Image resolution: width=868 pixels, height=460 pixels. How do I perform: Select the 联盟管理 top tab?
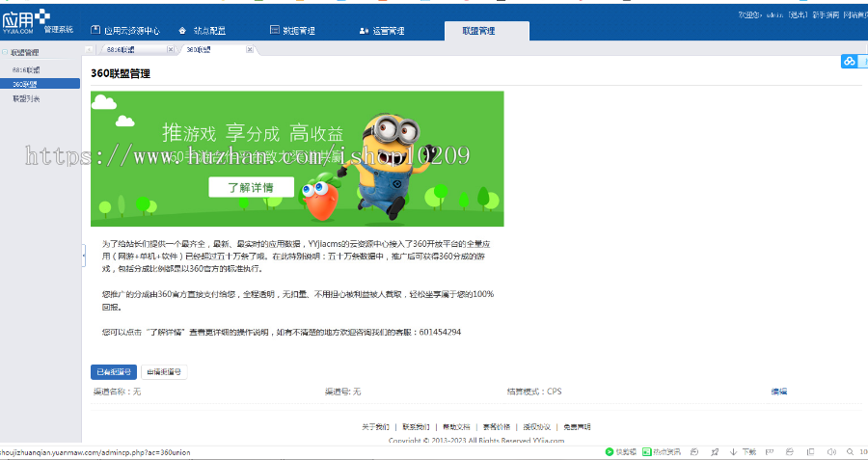tap(487, 31)
